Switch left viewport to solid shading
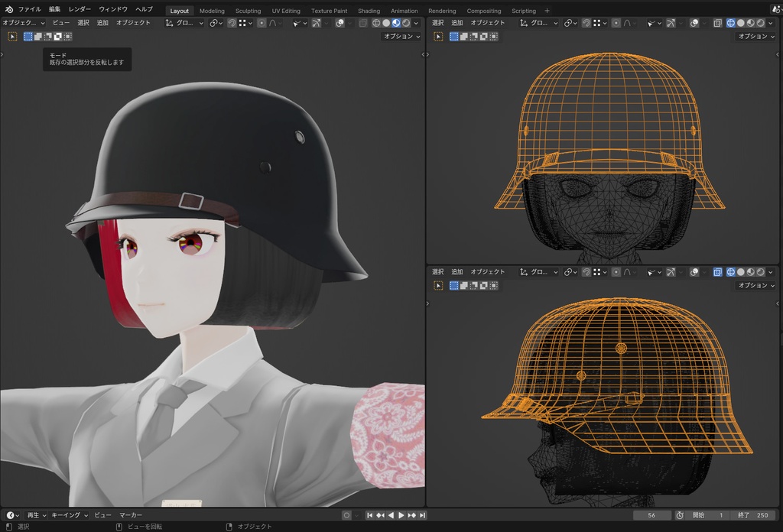The height and width of the screenshot is (532, 783). [x=386, y=23]
